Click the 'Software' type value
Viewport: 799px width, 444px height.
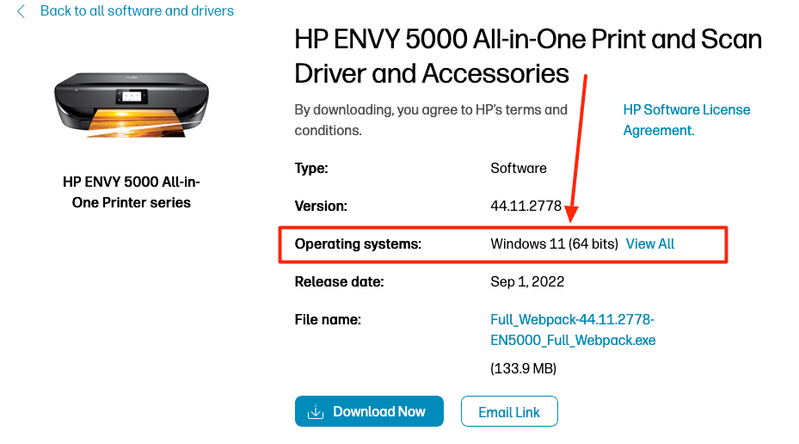(518, 168)
